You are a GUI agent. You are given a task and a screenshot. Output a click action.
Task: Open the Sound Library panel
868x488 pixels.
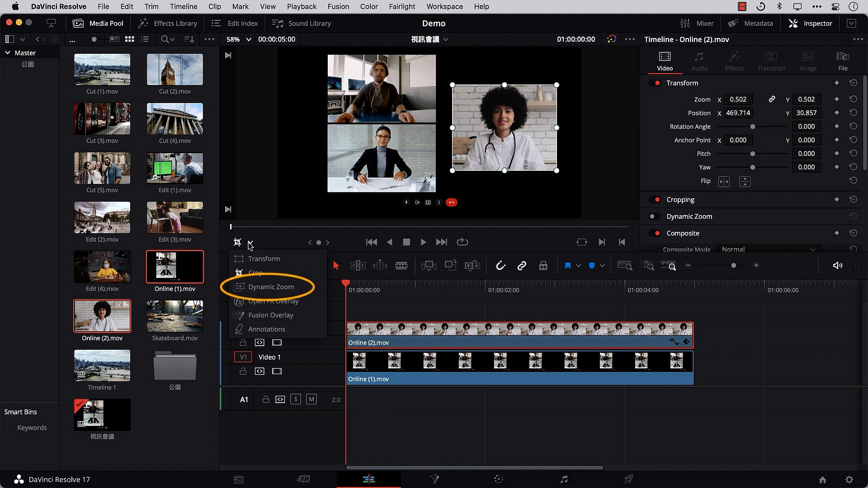[301, 23]
